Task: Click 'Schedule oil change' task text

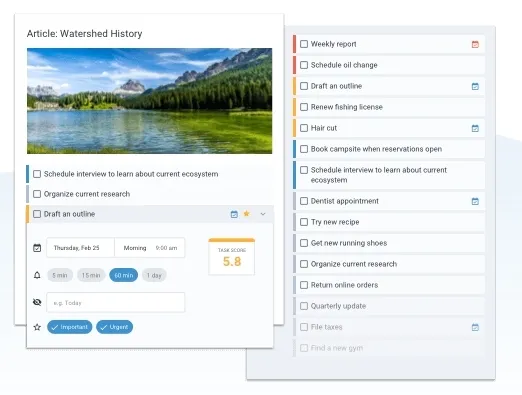Action: [x=344, y=65]
